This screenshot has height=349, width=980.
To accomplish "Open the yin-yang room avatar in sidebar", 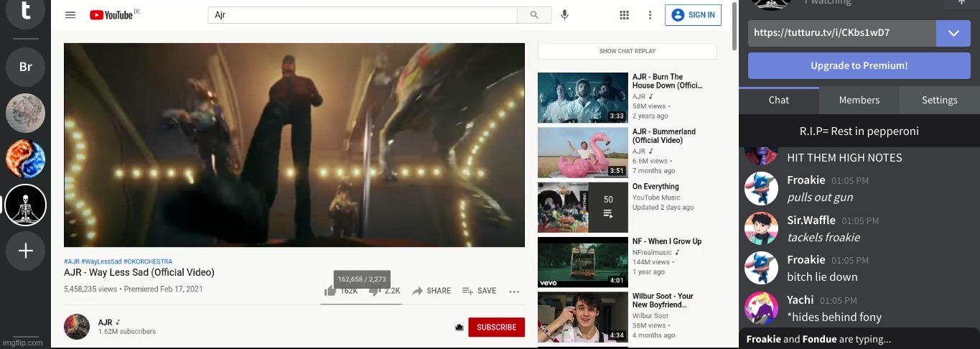I will click(25, 159).
